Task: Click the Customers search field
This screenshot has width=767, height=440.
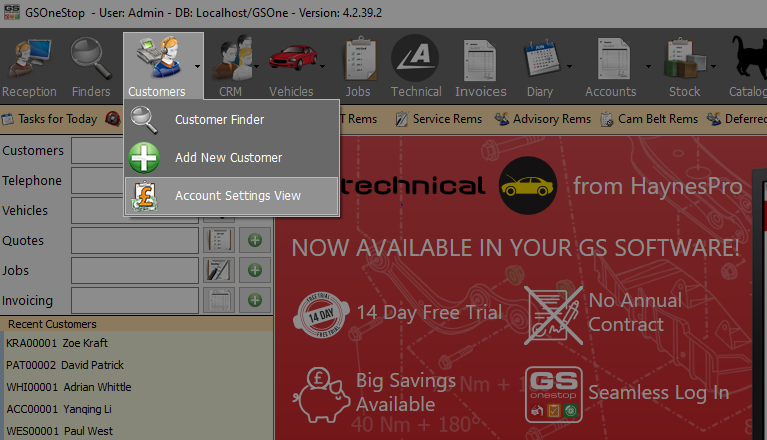Action: click(x=98, y=151)
